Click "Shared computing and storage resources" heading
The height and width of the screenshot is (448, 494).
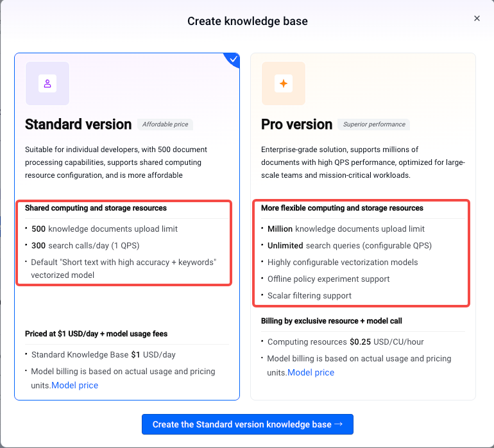96,208
